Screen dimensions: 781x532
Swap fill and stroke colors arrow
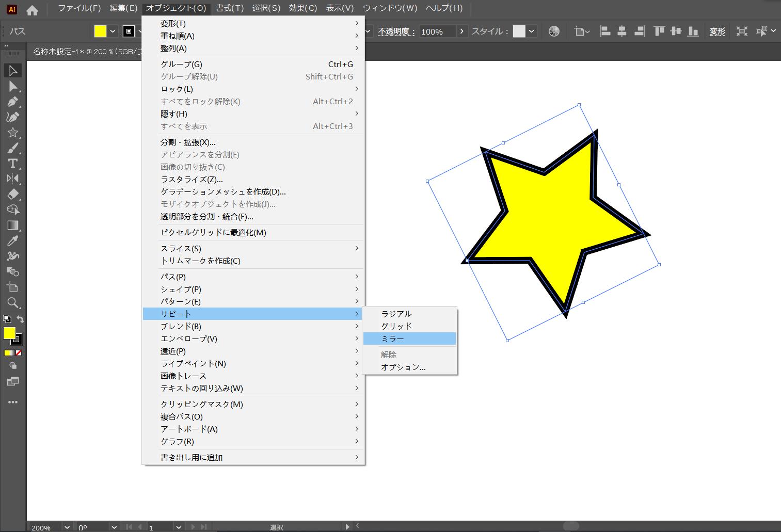(20, 319)
